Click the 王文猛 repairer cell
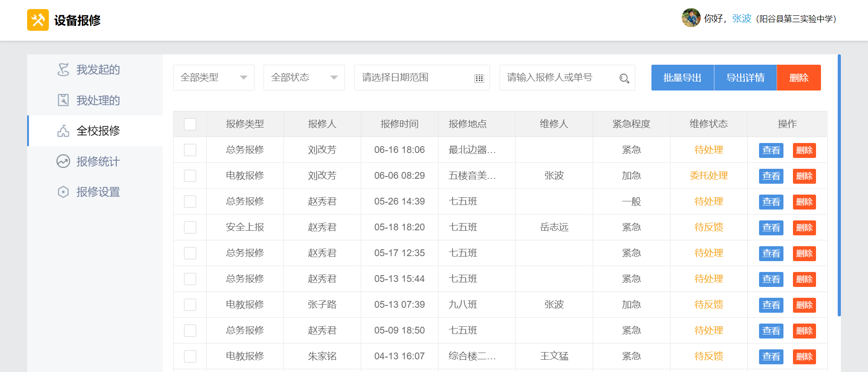This screenshot has height=372, width=868. pyautogui.click(x=554, y=356)
